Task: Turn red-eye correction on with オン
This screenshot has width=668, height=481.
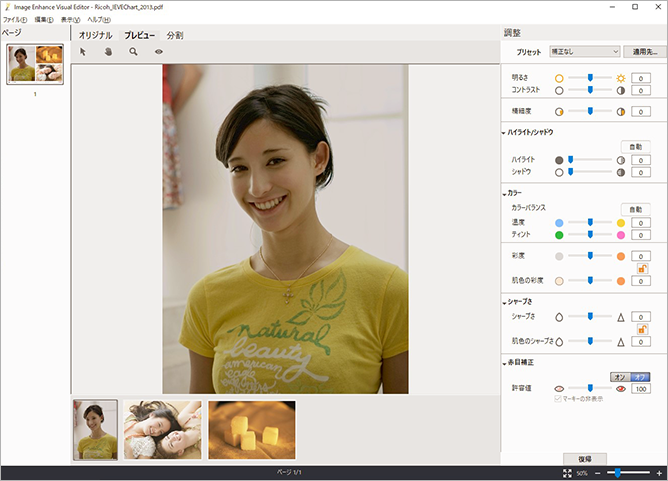Action: coord(619,376)
